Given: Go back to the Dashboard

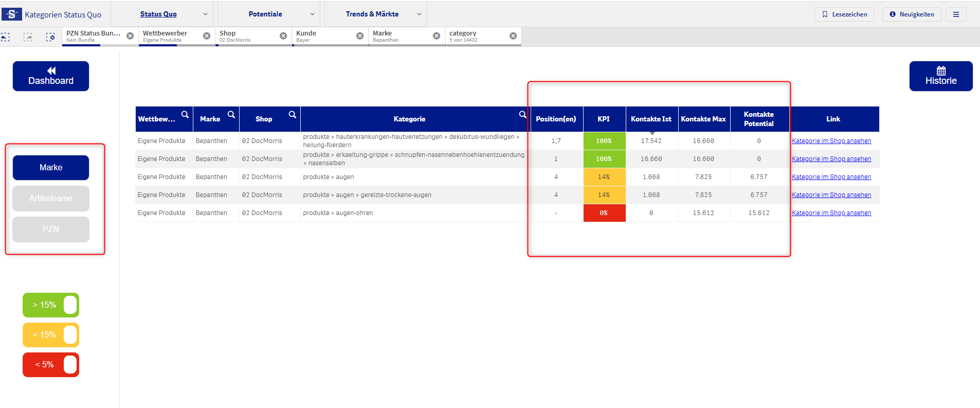Looking at the screenshot, I should (x=51, y=76).
